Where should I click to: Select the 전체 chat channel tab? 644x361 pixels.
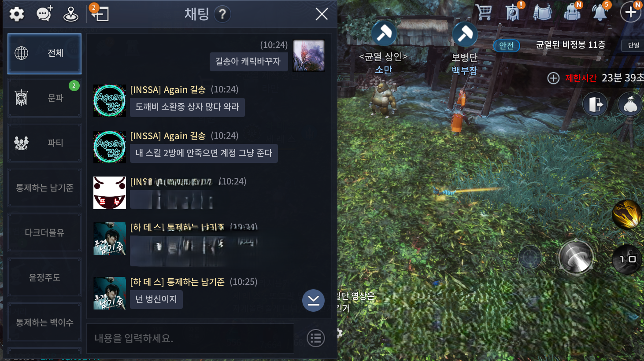[44, 54]
